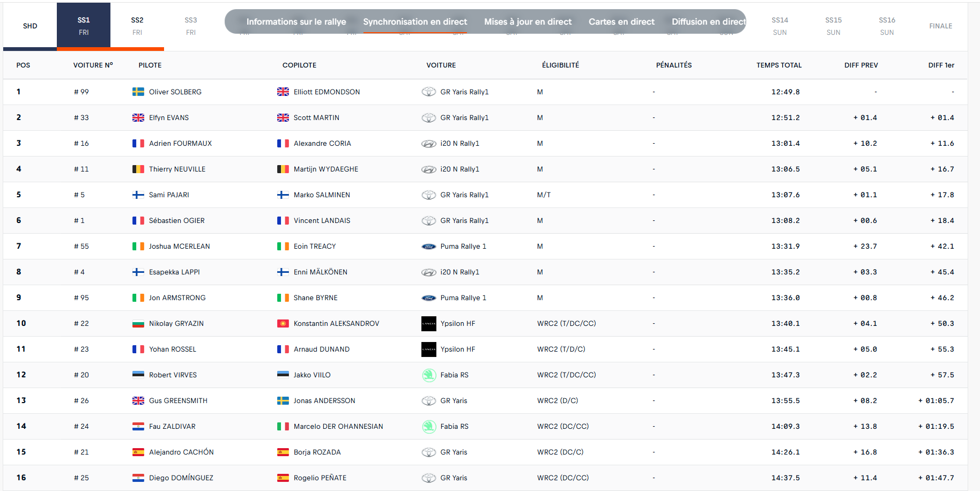Open Informations sur le rallye menu
The height and width of the screenshot is (491, 980).
296,21
